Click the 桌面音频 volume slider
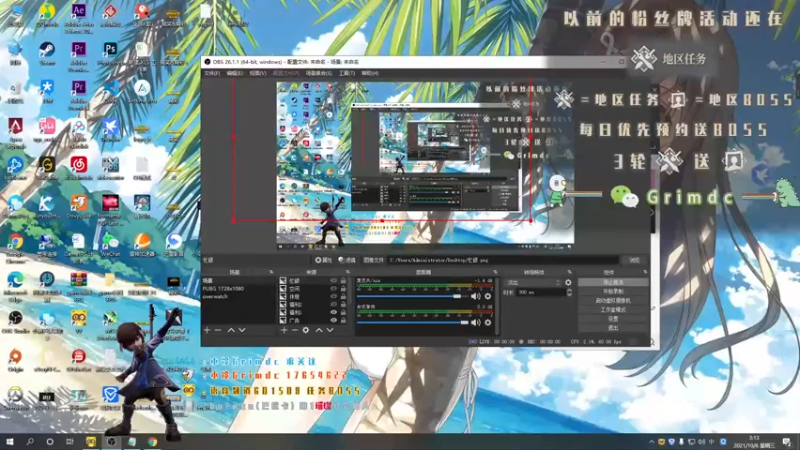 pos(412,322)
